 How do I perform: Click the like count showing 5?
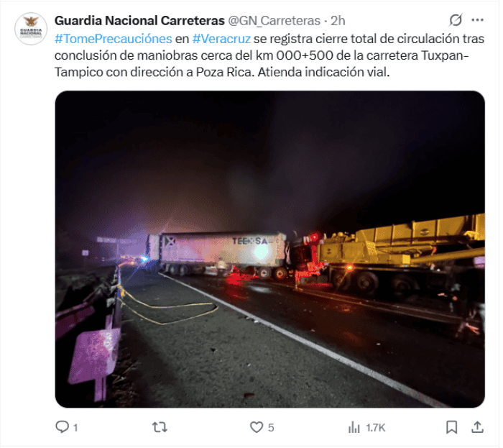(271, 428)
